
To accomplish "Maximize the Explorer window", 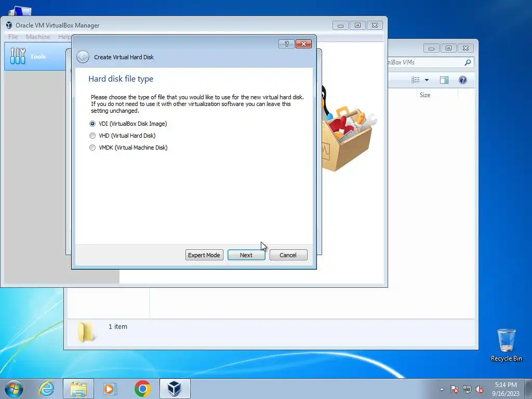I will click(448, 48).
